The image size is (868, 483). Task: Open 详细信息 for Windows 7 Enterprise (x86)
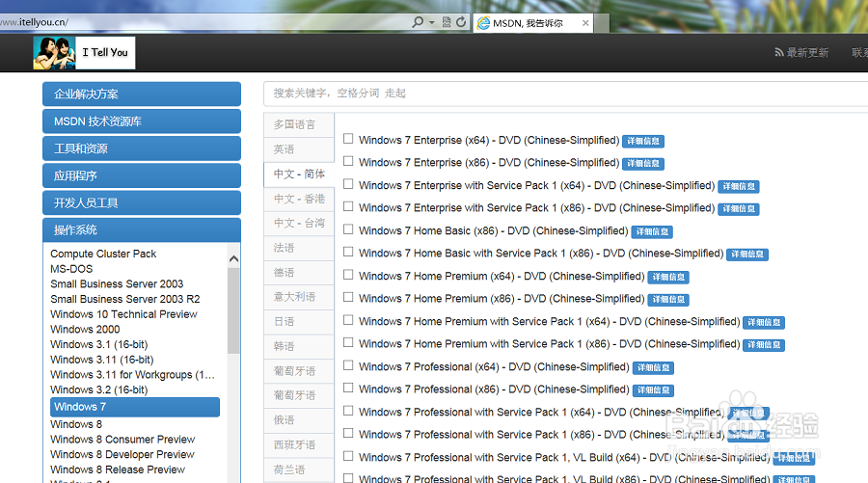(x=642, y=164)
